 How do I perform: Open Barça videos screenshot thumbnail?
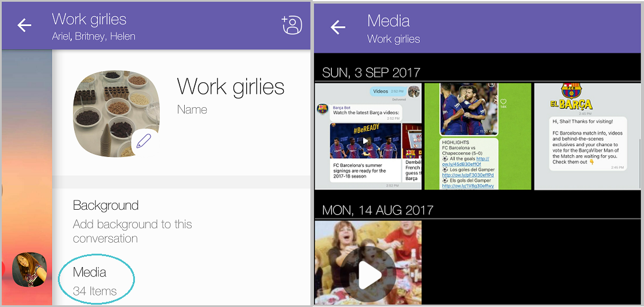click(368, 136)
